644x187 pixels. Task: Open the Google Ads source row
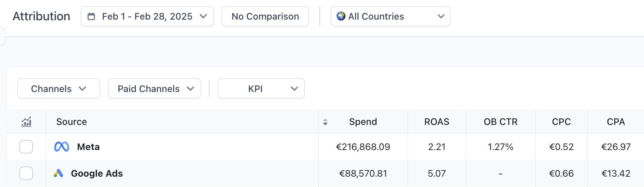coord(97,174)
